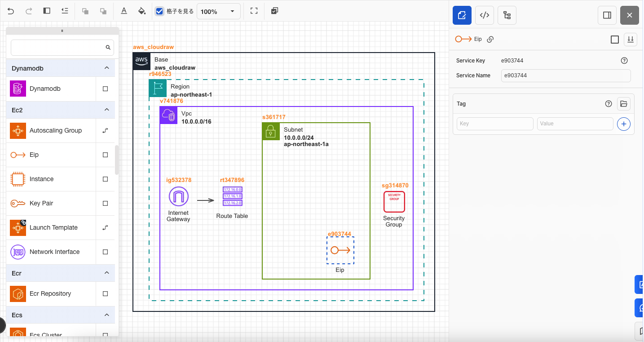Screen dimensions: 644x342
Task: Collapse the Ec2 category
Action: (106, 110)
